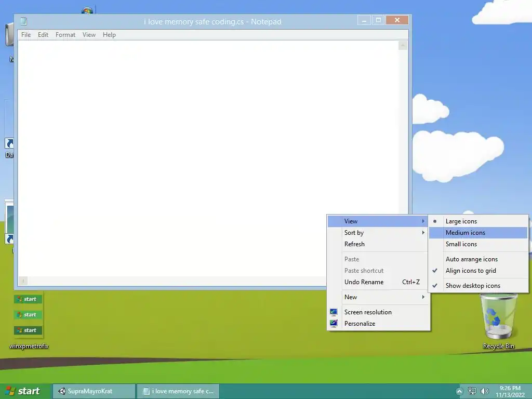Click Refresh in the context menu
Viewport: 532px width, 399px height.
(377, 244)
